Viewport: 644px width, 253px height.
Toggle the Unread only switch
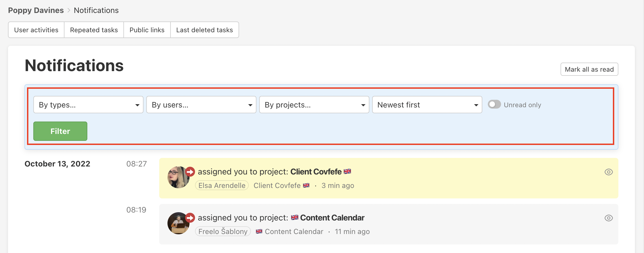point(494,104)
